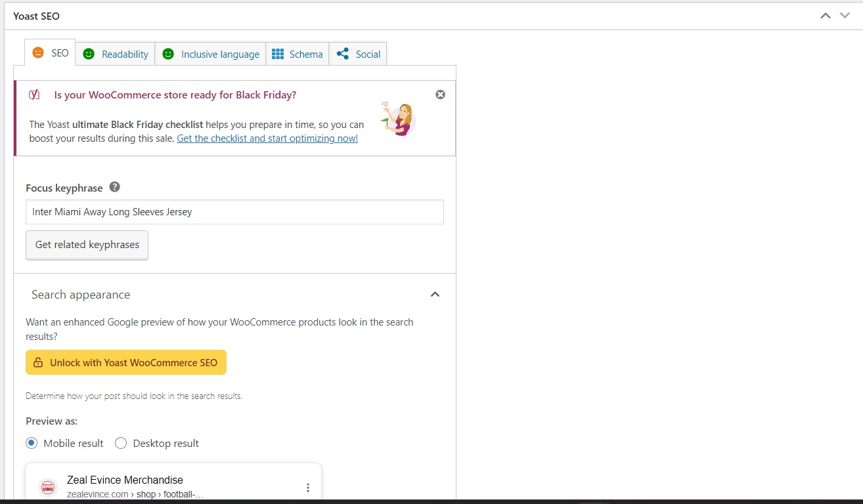Open the SEO tab

pyautogui.click(x=50, y=52)
